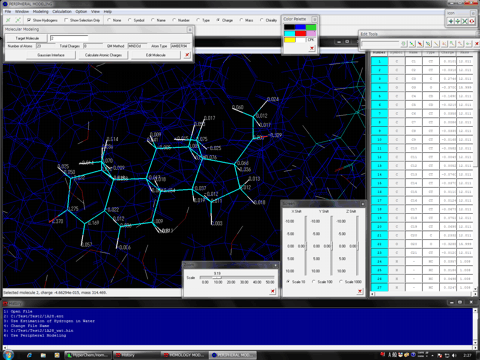Close Color Palette with red X icon
Screen dimensions: 480x360
click(x=312, y=48)
